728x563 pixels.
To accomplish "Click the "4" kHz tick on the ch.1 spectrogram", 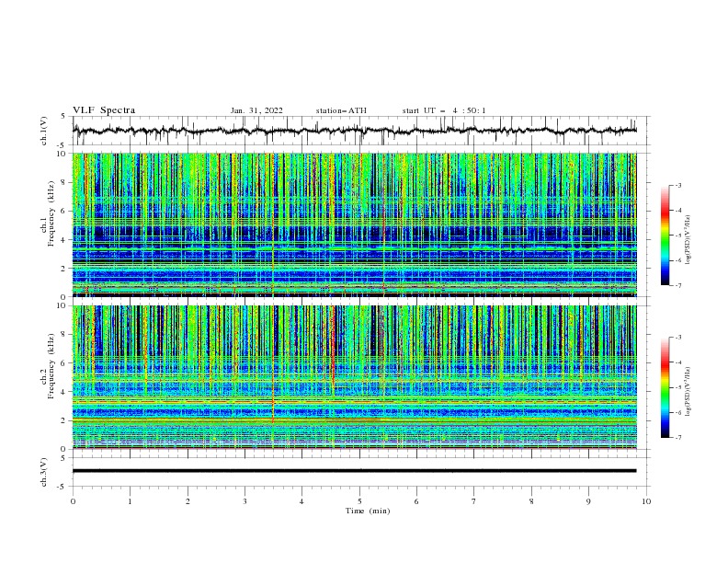I will pyautogui.click(x=64, y=240).
